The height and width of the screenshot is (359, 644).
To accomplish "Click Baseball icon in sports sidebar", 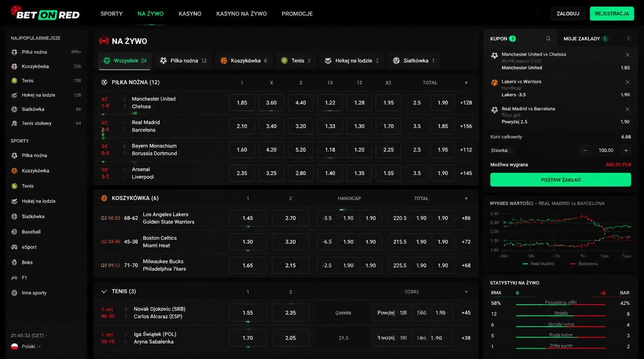I will coord(14,232).
